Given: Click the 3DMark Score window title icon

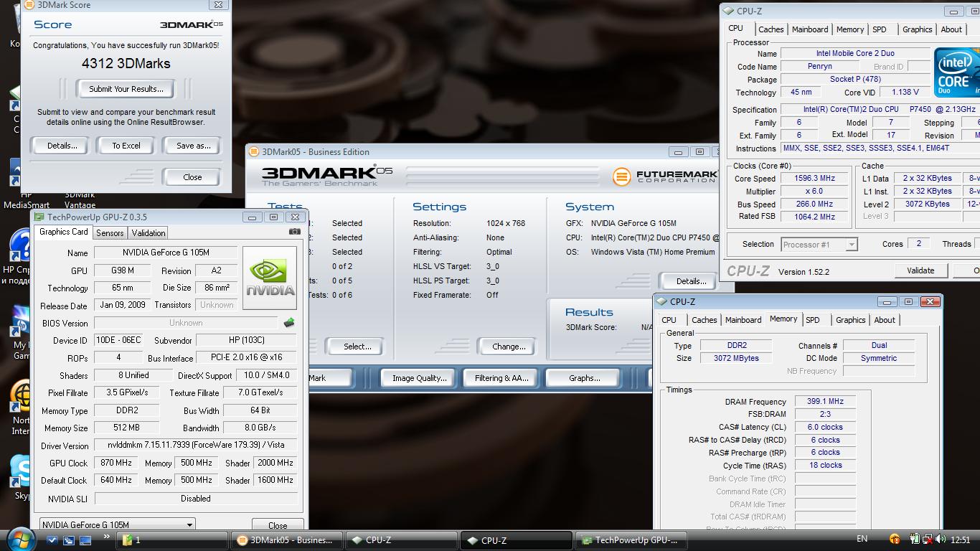Looking at the screenshot, I should (29, 5).
